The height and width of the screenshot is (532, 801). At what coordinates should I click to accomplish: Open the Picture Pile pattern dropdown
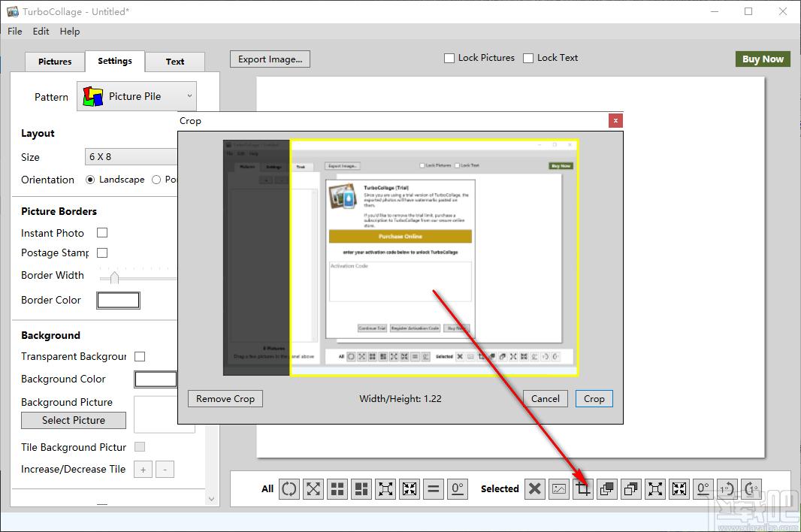(x=137, y=96)
